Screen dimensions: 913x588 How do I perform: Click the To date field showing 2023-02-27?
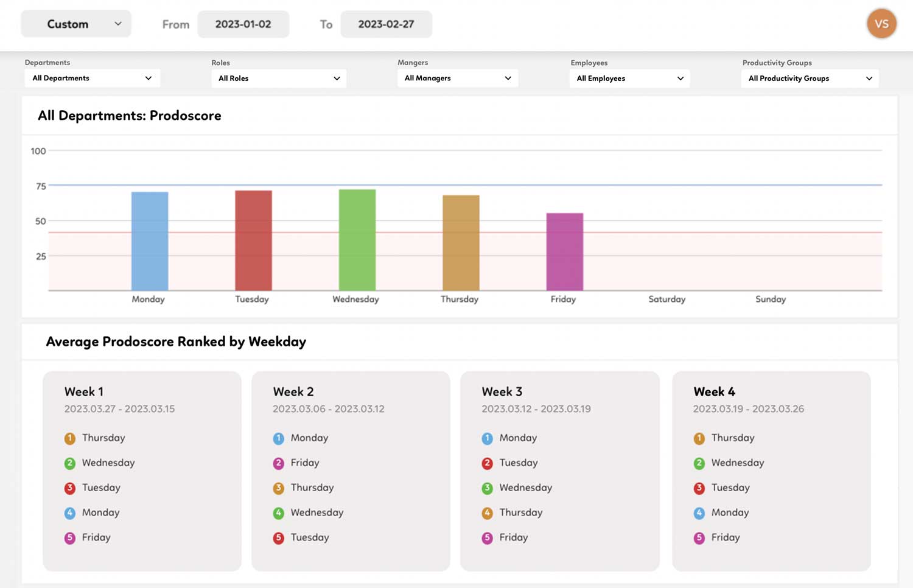(x=386, y=24)
